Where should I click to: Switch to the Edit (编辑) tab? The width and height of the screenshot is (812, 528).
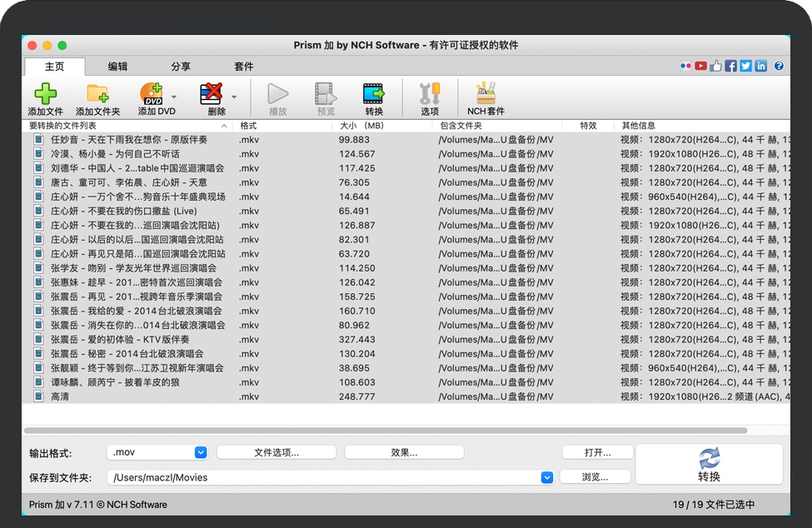117,67
